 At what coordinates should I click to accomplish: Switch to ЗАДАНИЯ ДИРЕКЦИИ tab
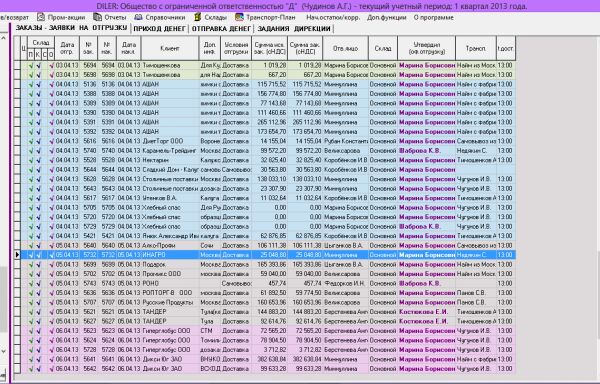click(293, 29)
